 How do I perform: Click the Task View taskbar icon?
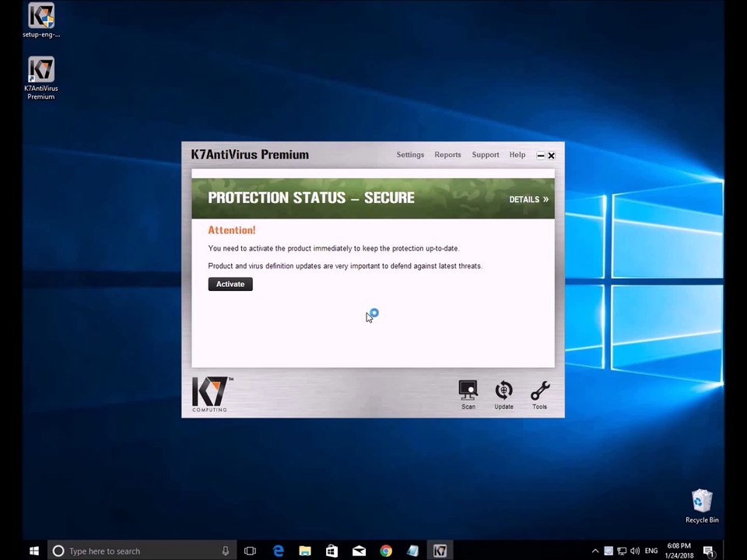(x=250, y=551)
